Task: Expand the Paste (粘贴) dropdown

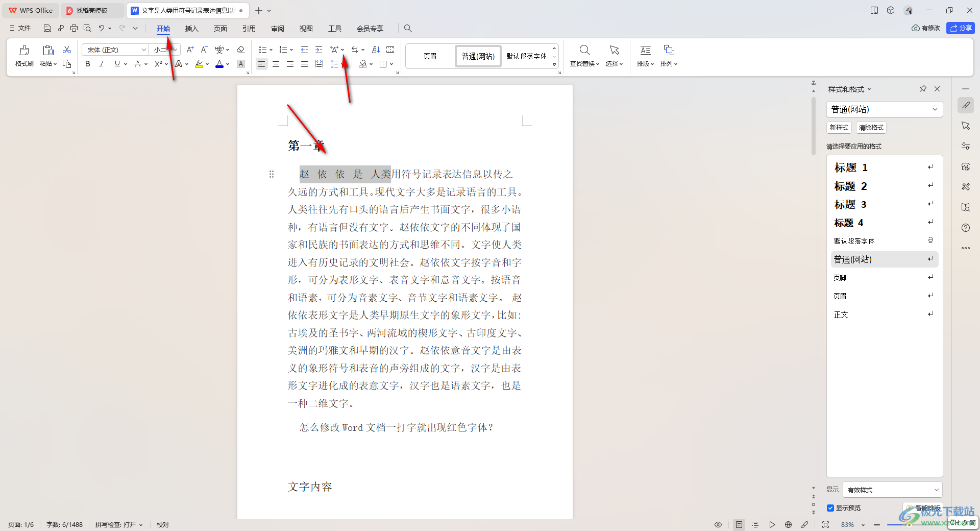Action: pos(48,64)
